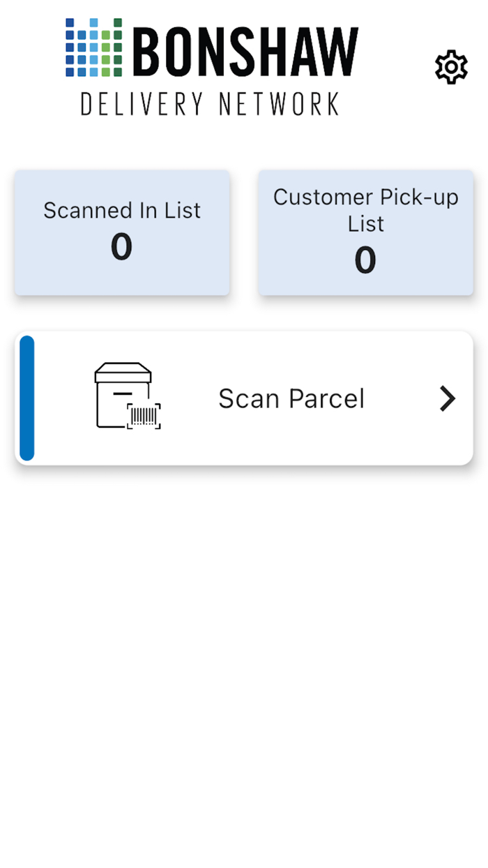
Task: Start scanning with the Scan Parcel button
Action: (244, 398)
